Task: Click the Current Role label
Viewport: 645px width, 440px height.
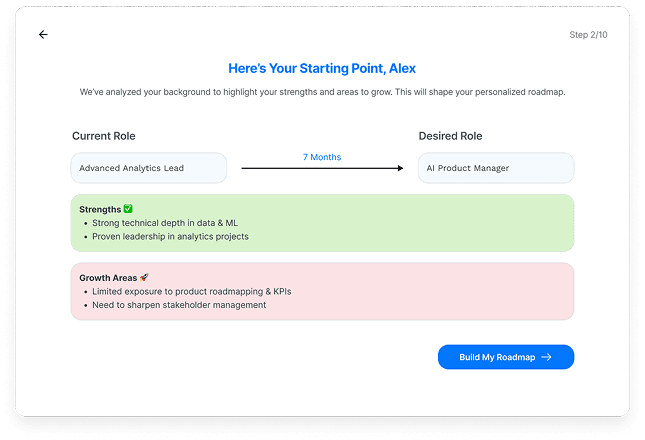Action: point(104,136)
